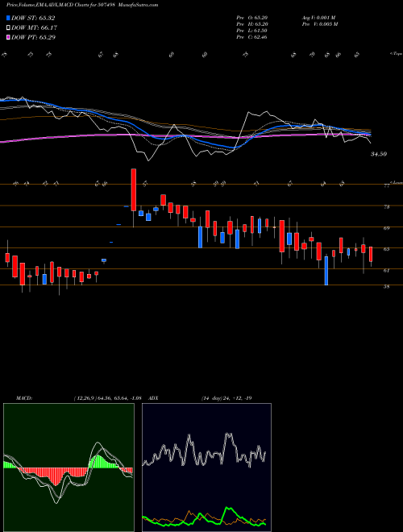Click the 'Pre O: 63.20' value
The image size is (403, 532).
pos(251,18)
